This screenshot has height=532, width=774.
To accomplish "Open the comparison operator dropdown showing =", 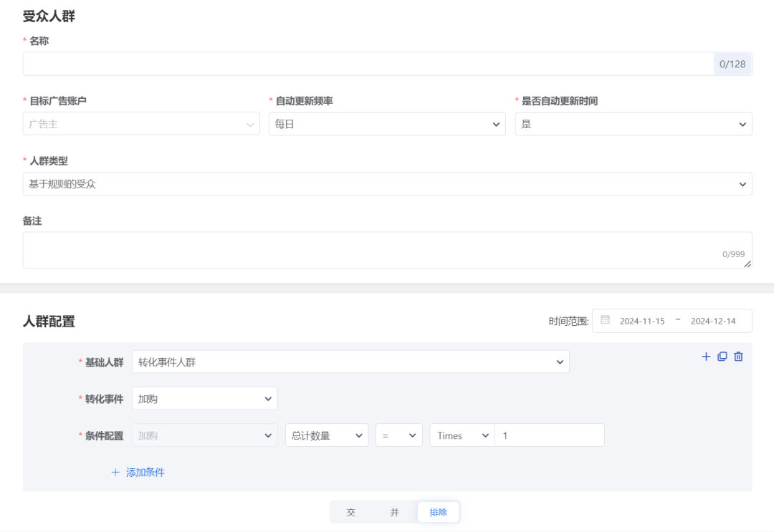I will tap(398, 435).
